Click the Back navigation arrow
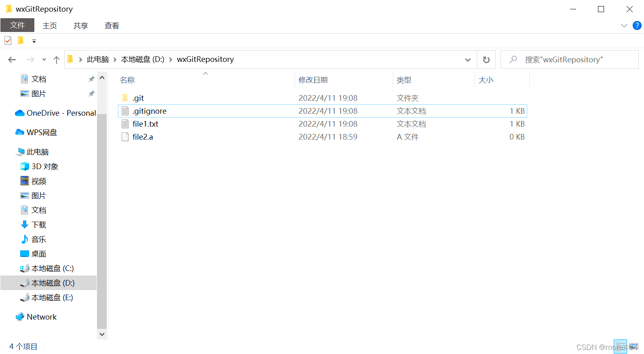Image resolution: width=644 pixels, height=354 pixels. tap(12, 59)
